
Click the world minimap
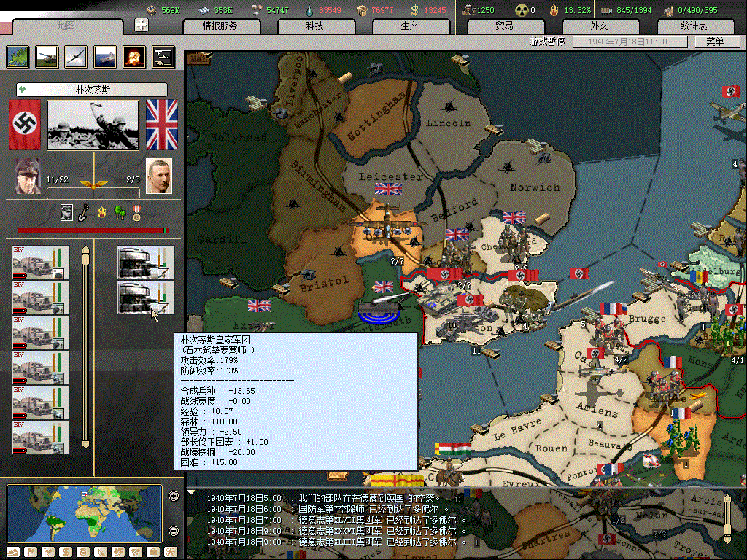tap(85, 513)
